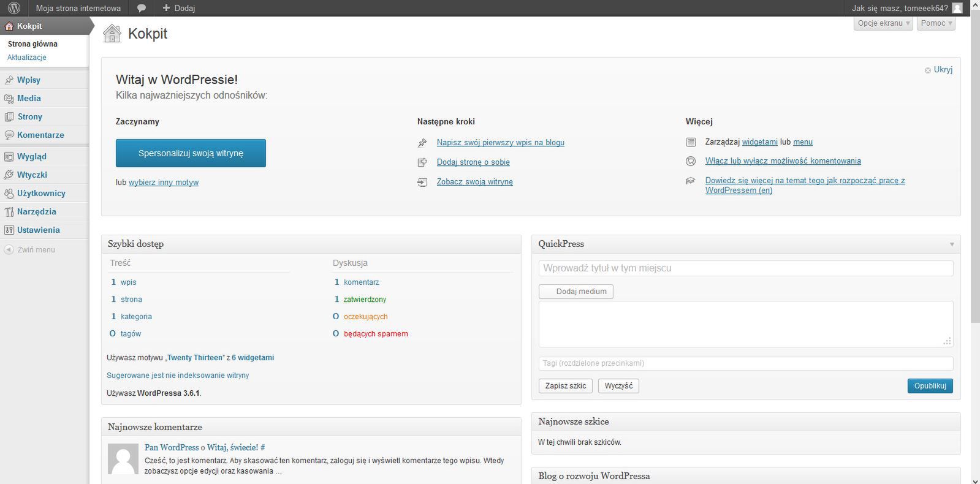Click the Strony pages icon
Screen dimensions: 980x484
tap(9, 117)
